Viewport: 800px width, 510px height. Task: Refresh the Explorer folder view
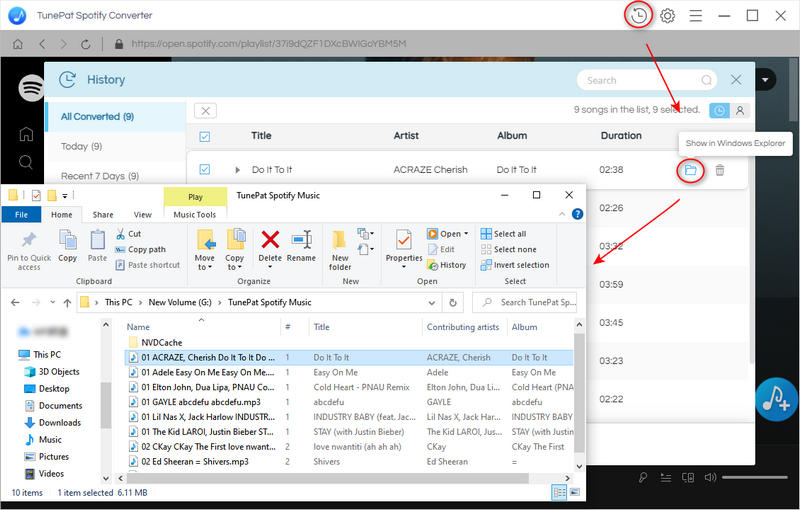[x=453, y=302]
